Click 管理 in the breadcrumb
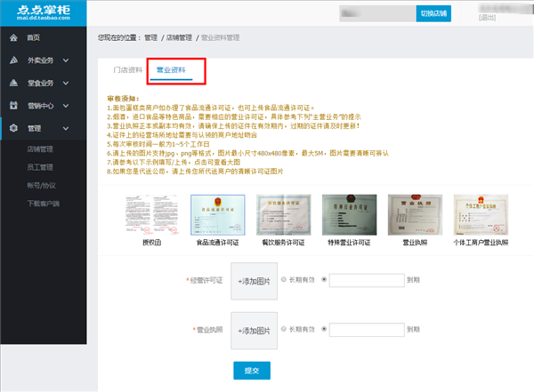 point(151,37)
